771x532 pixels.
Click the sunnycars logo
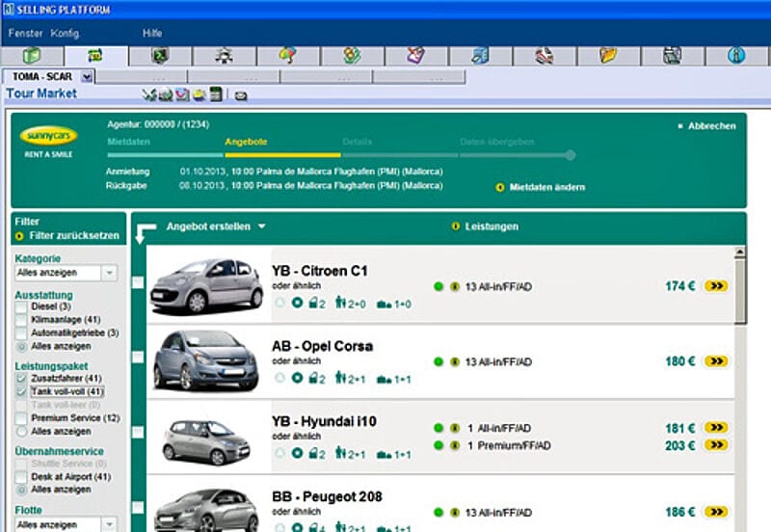click(48, 136)
